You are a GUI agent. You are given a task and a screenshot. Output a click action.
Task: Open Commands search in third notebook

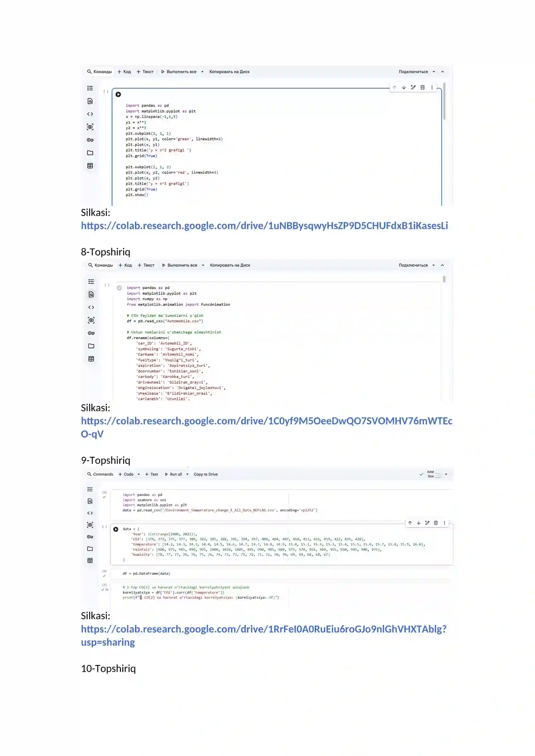[x=100, y=475]
